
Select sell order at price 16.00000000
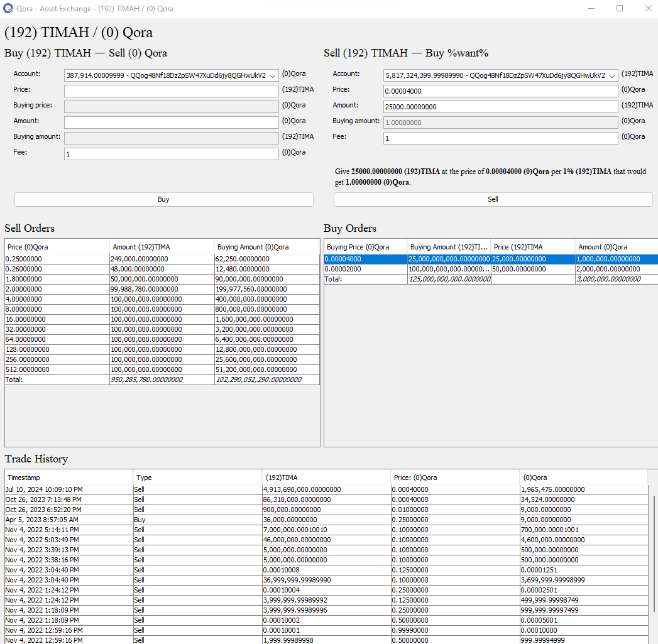162,320
